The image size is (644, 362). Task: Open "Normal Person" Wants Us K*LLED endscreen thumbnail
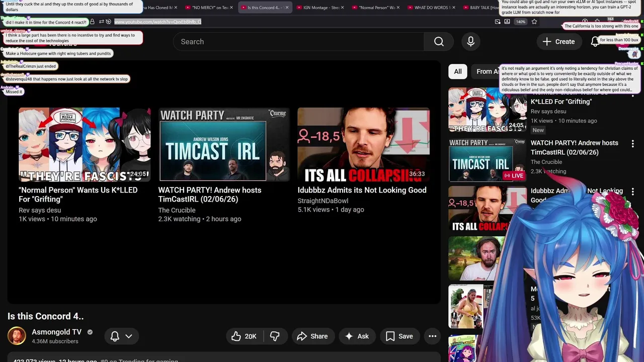click(x=85, y=144)
